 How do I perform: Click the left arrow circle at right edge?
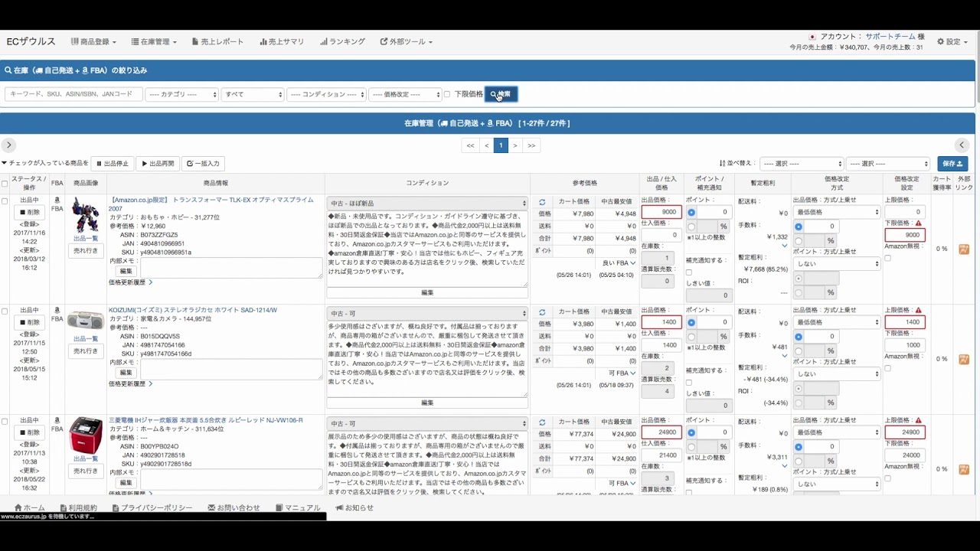962,145
